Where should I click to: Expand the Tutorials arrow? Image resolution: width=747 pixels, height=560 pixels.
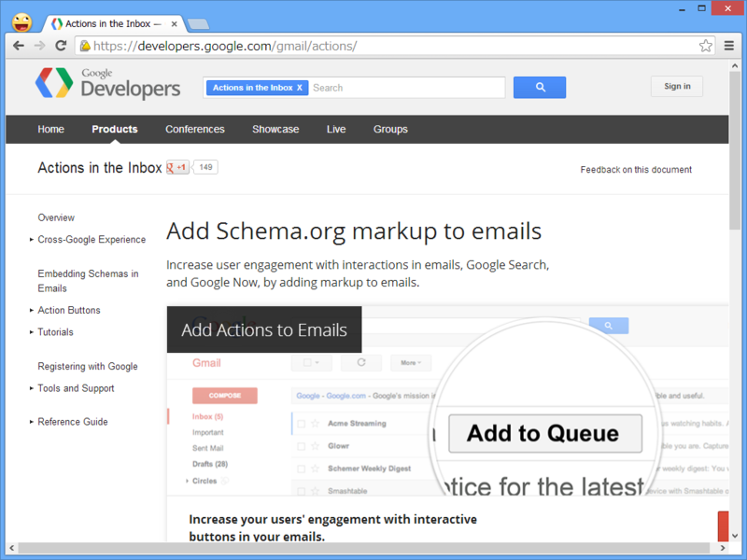point(32,332)
